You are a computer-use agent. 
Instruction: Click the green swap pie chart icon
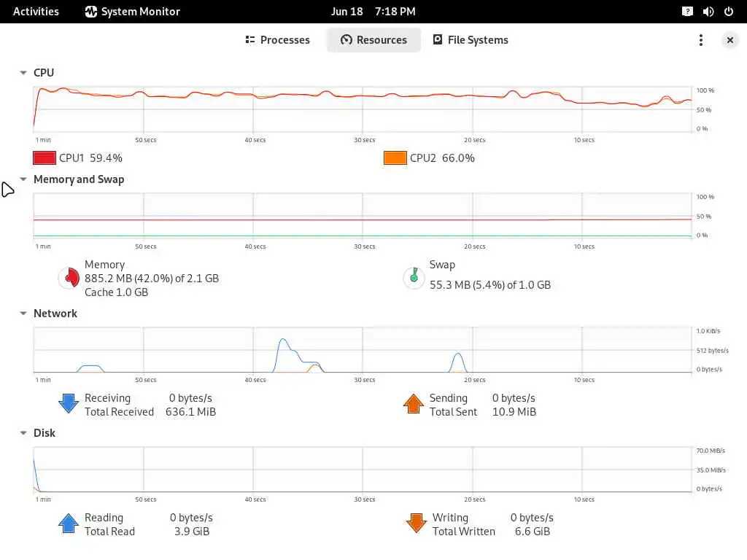click(x=414, y=278)
